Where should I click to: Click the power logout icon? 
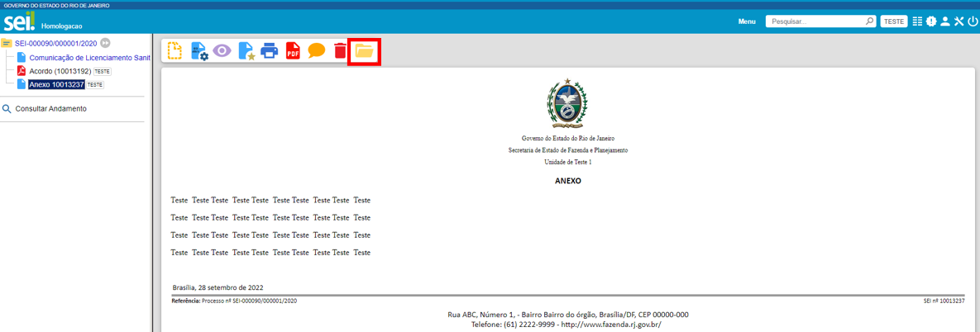(973, 21)
